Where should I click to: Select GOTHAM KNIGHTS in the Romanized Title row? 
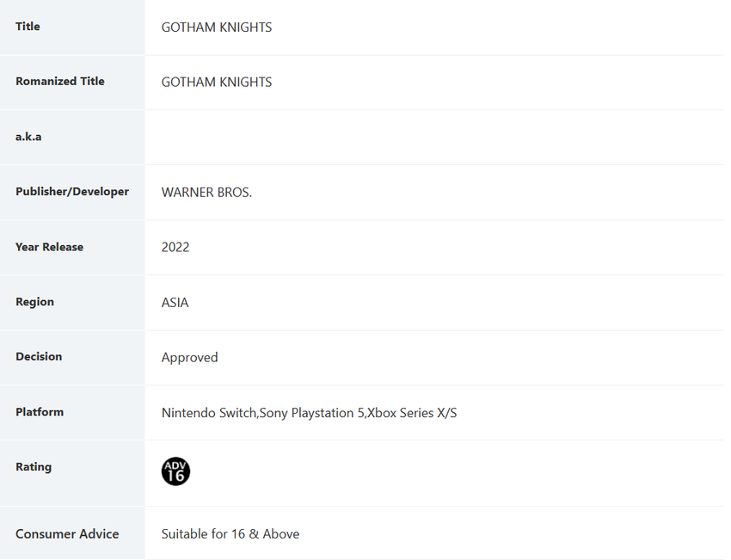click(x=217, y=83)
